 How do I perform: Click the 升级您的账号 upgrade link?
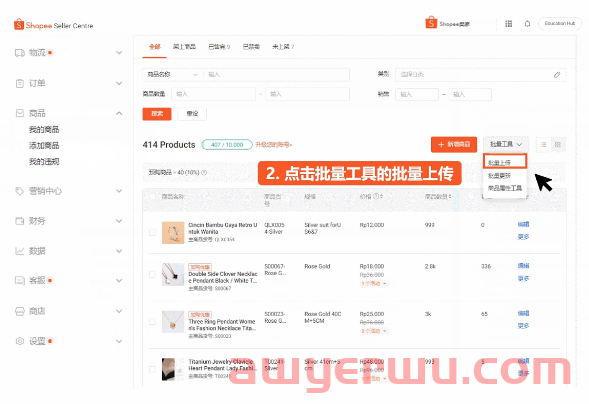pos(273,145)
